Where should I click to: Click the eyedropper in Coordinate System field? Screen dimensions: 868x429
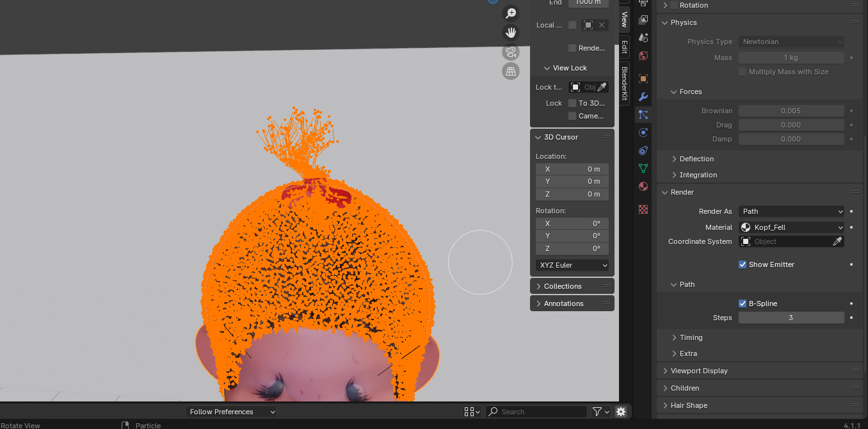tap(837, 241)
